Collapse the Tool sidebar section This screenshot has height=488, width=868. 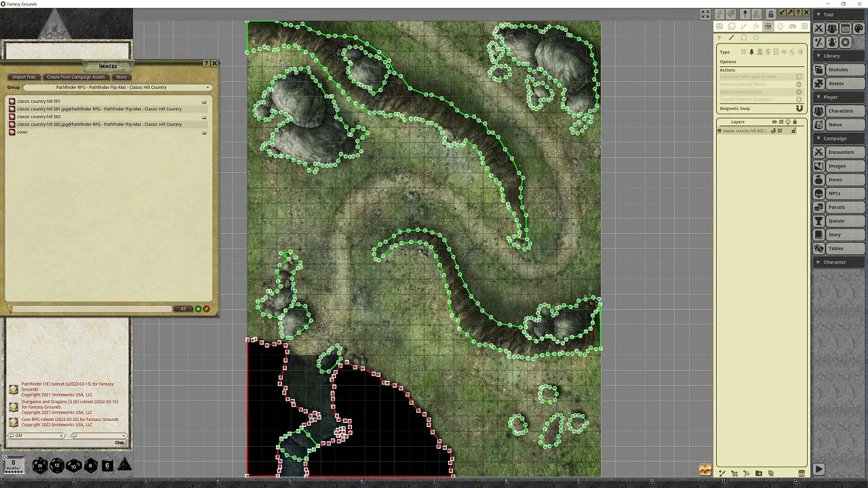[840, 14]
